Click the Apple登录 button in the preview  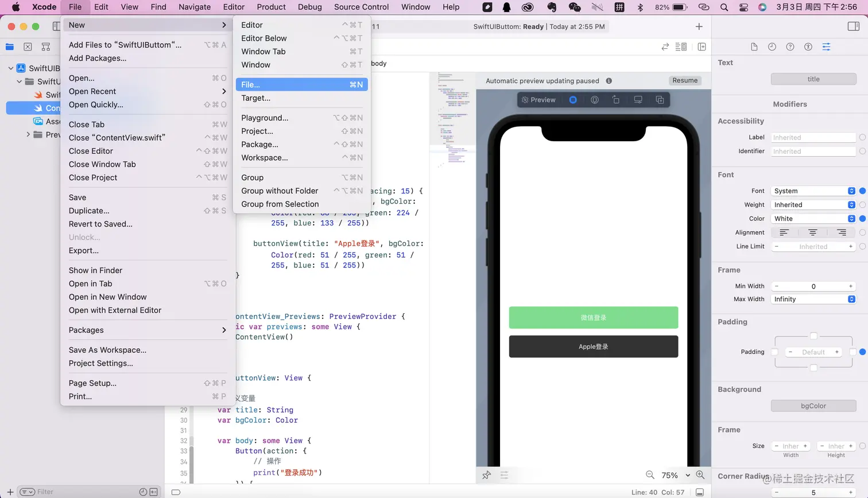pos(593,346)
